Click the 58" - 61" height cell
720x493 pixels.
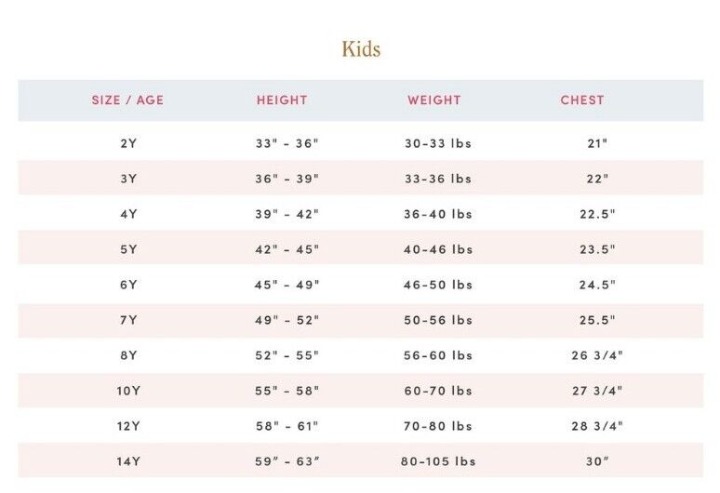[287, 426]
